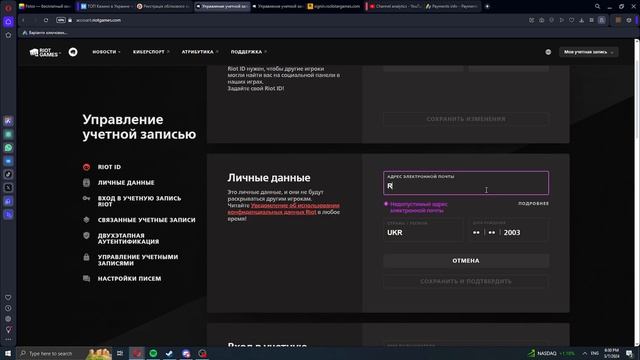This screenshot has height=360, width=640.
Task: Open Steam from the taskbar
Action: 169,353
